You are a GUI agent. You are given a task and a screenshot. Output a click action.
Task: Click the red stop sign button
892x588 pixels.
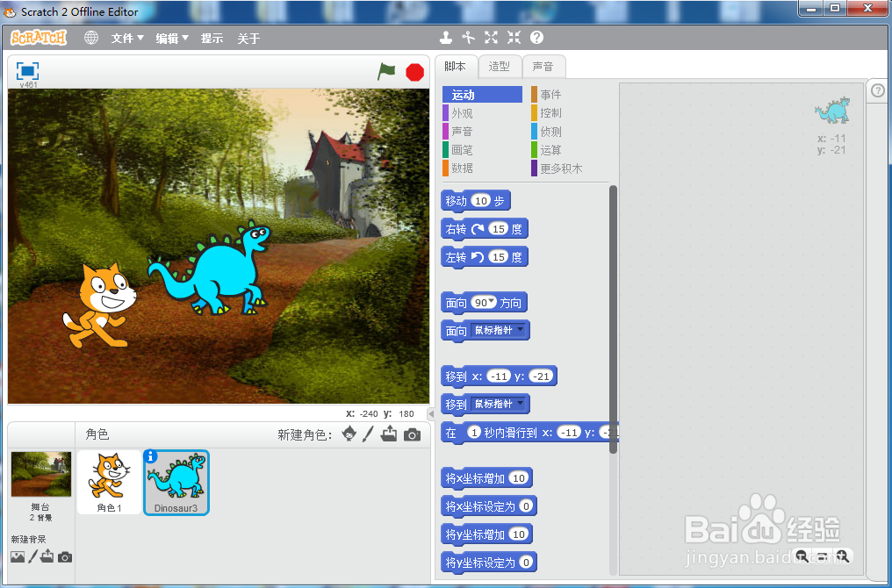click(x=414, y=72)
